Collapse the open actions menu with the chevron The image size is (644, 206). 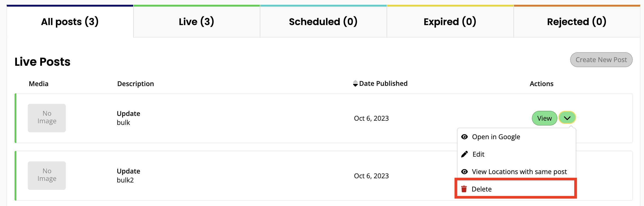coord(567,118)
